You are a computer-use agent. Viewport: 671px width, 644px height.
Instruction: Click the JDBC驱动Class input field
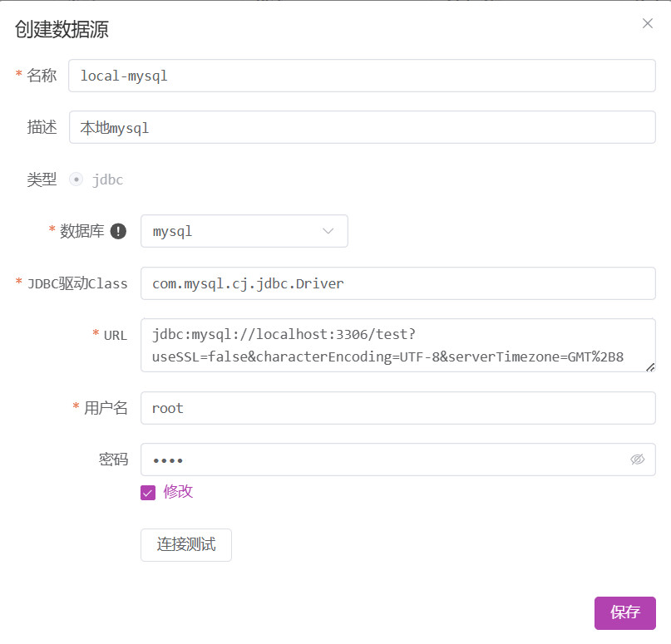click(397, 283)
